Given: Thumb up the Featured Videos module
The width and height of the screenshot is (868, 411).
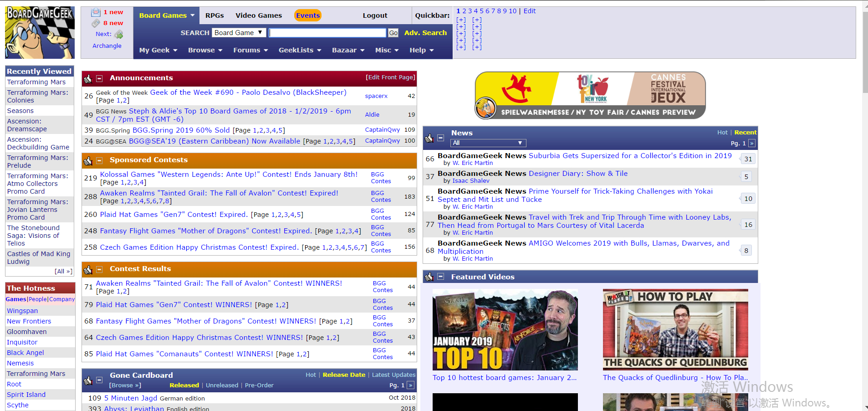Looking at the screenshot, I should click(429, 277).
